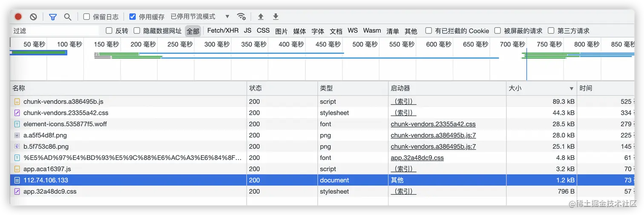The width and height of the screenshot is (644, 215).
Task: Select 全部 filter type
Action: pos(193,31)
